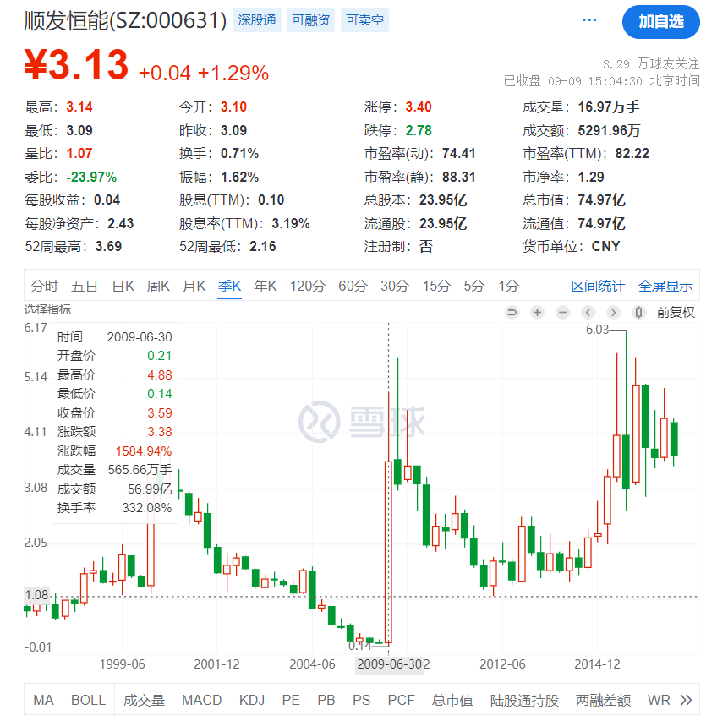Click the 6.03 peak price label
This screenshot has width=728, height=721.
[597, 329]
